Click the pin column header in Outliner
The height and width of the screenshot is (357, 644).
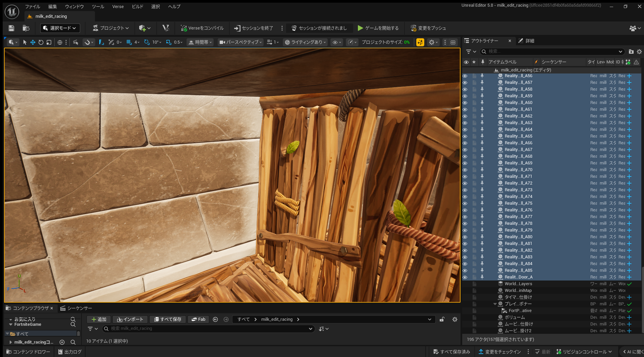(x=483, y=62)
